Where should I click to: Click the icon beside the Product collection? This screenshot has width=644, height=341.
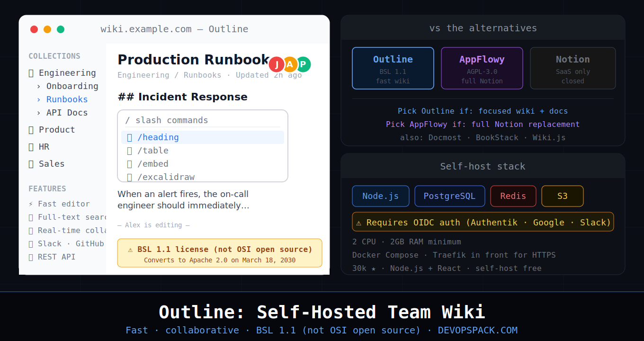click(31, 130)
